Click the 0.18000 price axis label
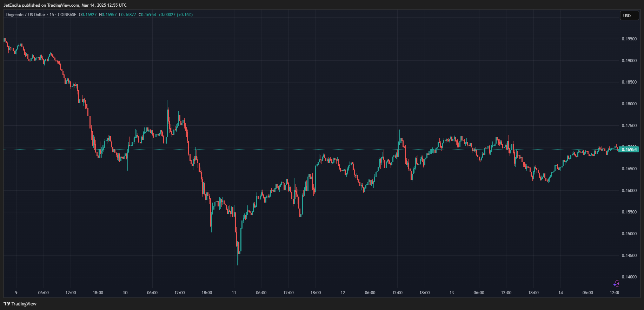Image resolution: width=644 pixels, height=310 pixels. point(629,104)
